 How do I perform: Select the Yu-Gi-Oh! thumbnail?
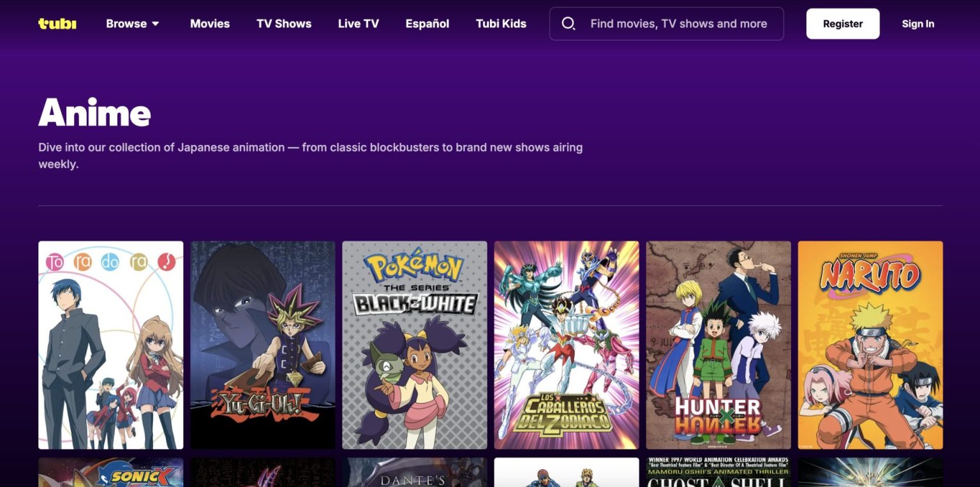coord(263,344)
